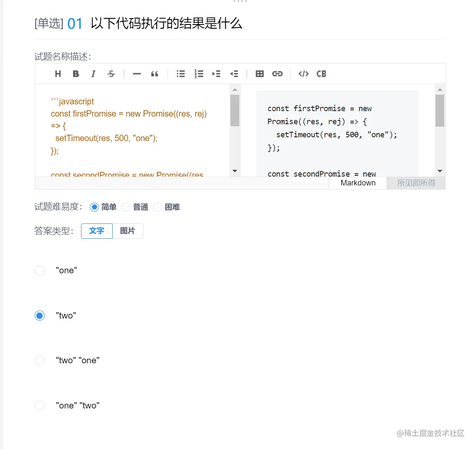This screenshot has width=476, height=449.
Task: Select 普通 difficulty radio button
Action: 126,207
